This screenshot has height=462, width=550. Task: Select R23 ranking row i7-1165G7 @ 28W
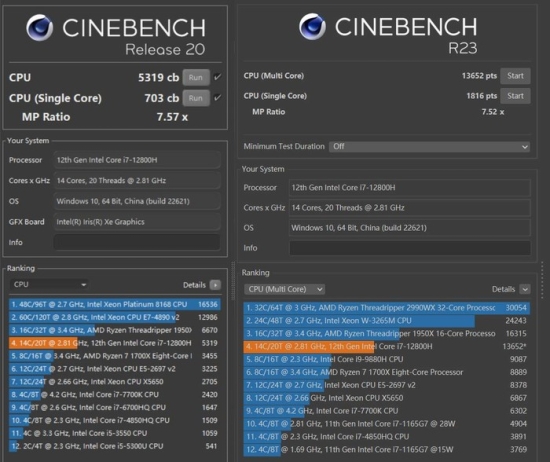coord(387,424)
